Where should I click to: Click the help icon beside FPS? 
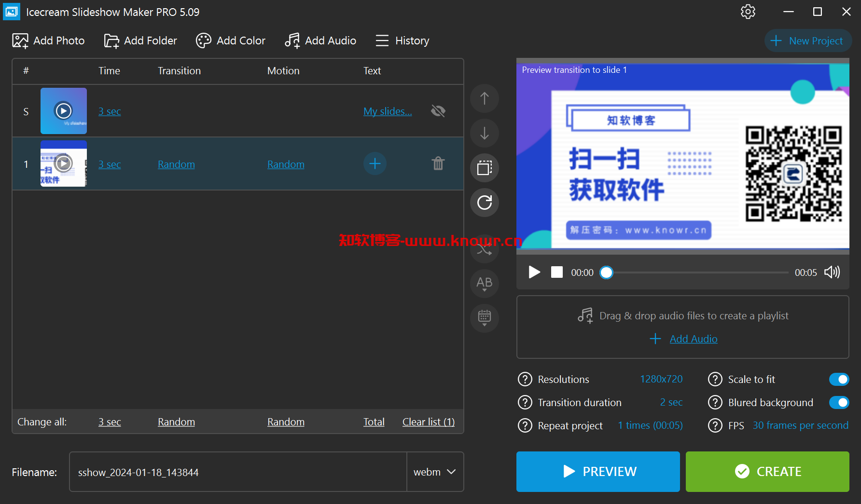click(715, 426)
